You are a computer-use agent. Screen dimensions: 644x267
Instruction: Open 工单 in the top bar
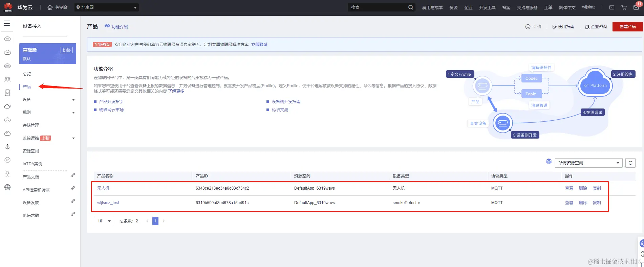548,7
